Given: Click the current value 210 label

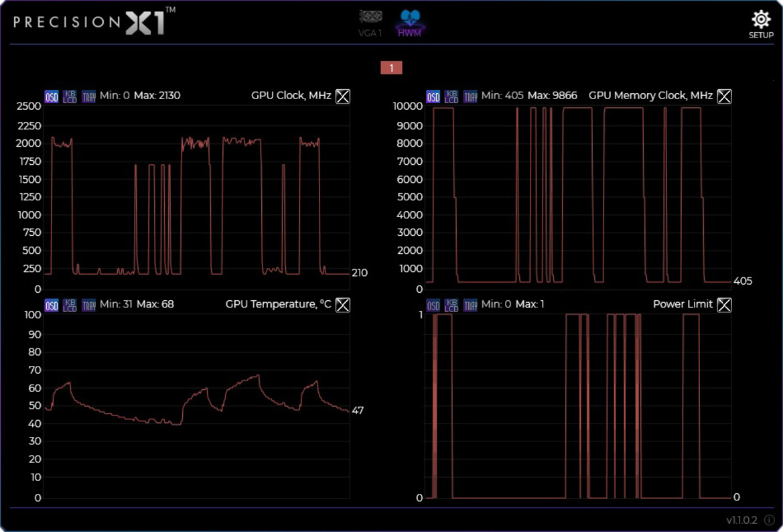Looking at the screenshot, I should [x=360, y=273].
